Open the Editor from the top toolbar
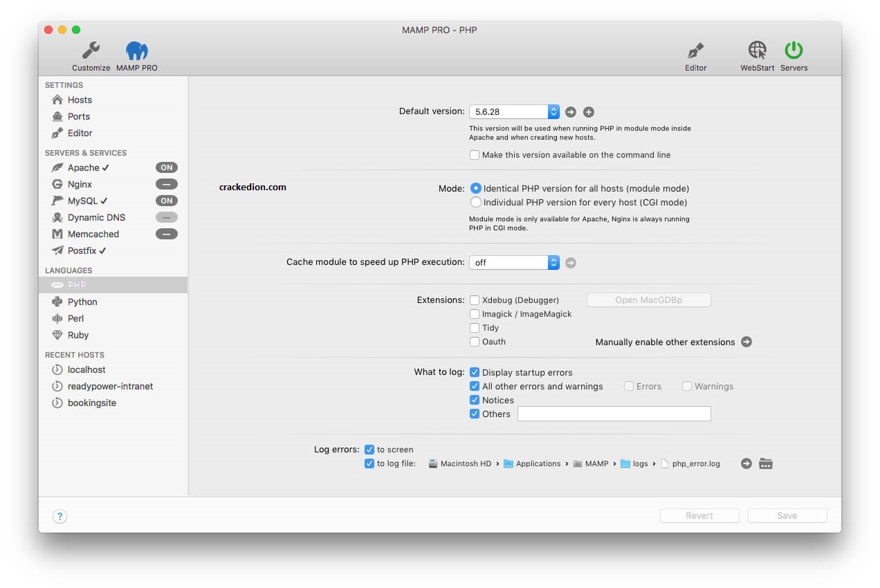The width and height of the screenshot is (880, 588). point(695,56)
